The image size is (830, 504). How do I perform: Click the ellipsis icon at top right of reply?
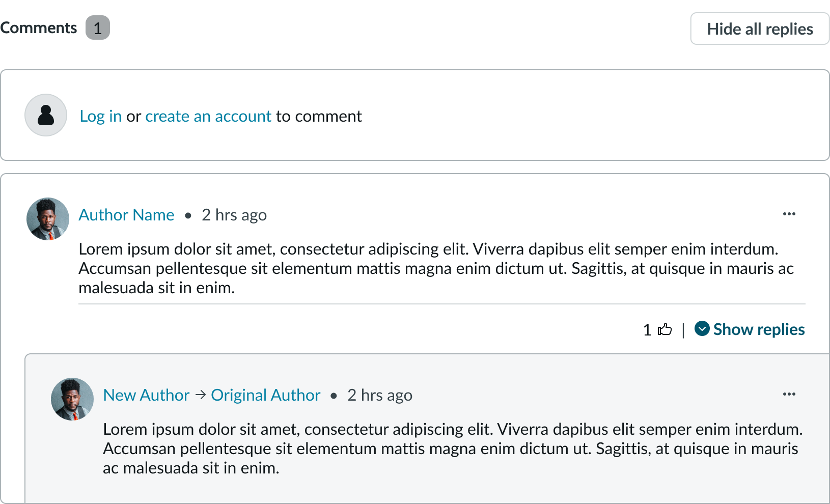(x=789, y=394)
